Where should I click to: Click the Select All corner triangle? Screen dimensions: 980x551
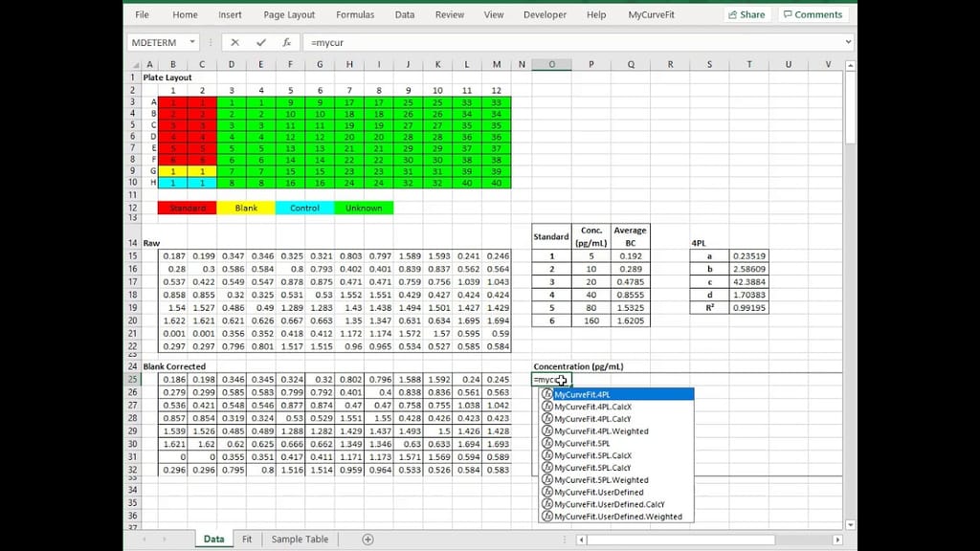pos(136,64)
